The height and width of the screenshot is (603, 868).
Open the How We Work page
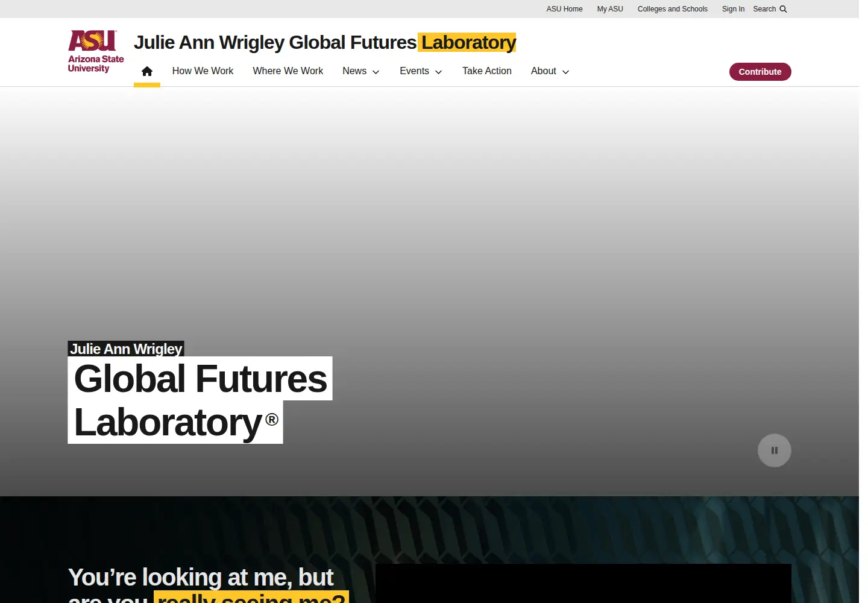click(203, 71)
